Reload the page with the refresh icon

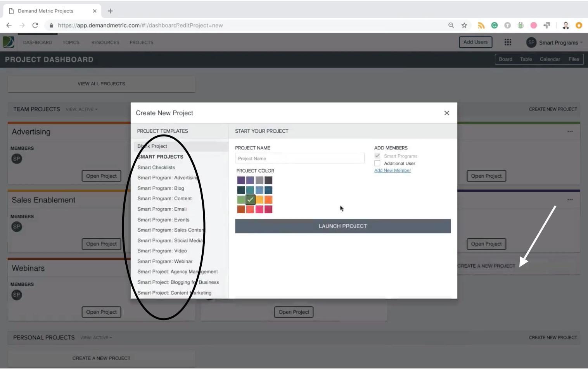[35, 25]
